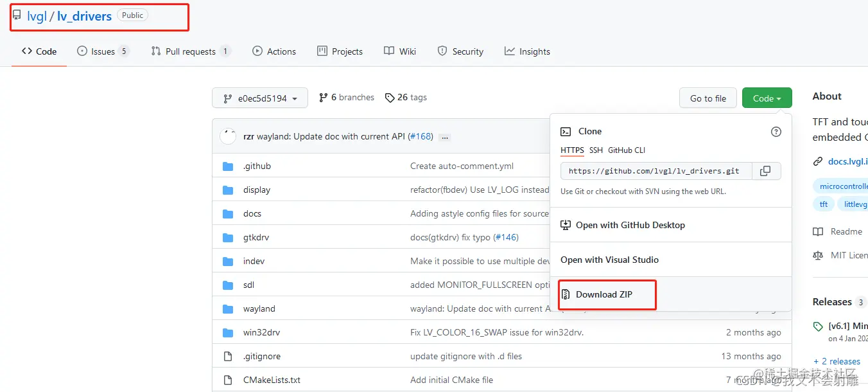Open the #146 pull request link
This screenshot has width=868, height=392.
(506, 237)
